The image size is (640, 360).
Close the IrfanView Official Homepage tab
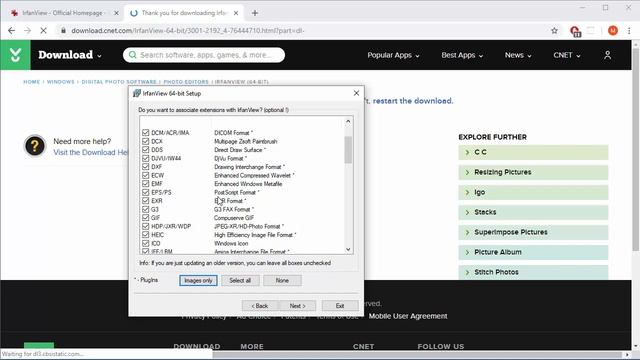116,13
